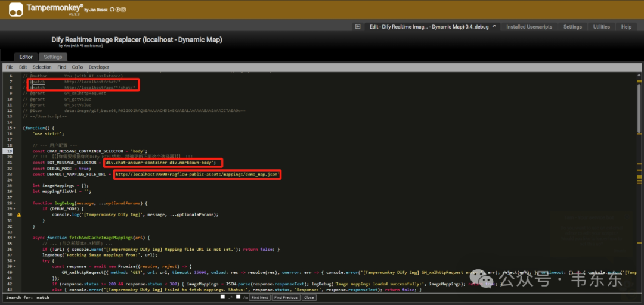This screenshot has width=644, height=305.
Task: Collapse the logDebug function at line 28
Action: [x=15, y=203]
